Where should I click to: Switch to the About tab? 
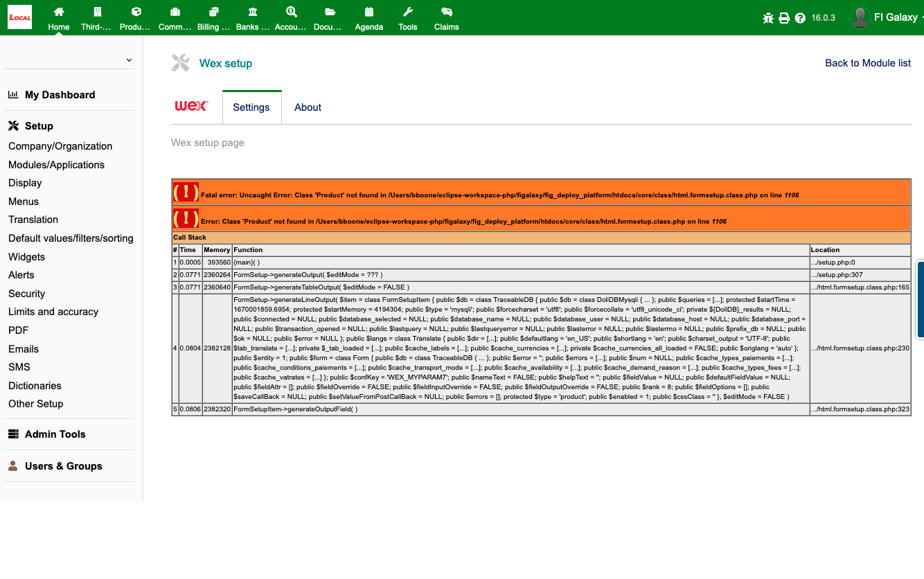point(307,107)
